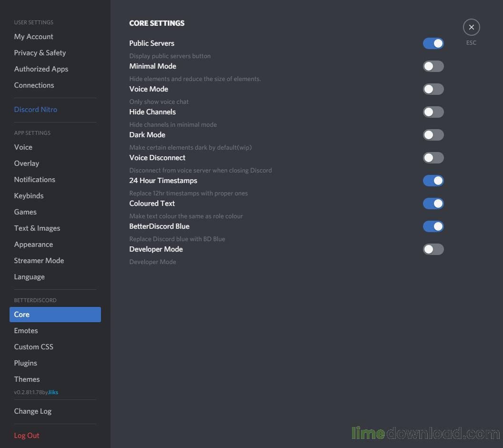Open Voice settings
This screenshot has height=448, width=503.
pos(55,147)
